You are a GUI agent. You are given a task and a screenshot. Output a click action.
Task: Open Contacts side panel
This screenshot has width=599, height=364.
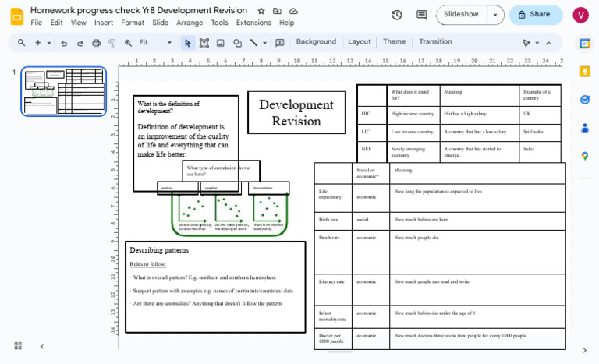pos(585,128)
